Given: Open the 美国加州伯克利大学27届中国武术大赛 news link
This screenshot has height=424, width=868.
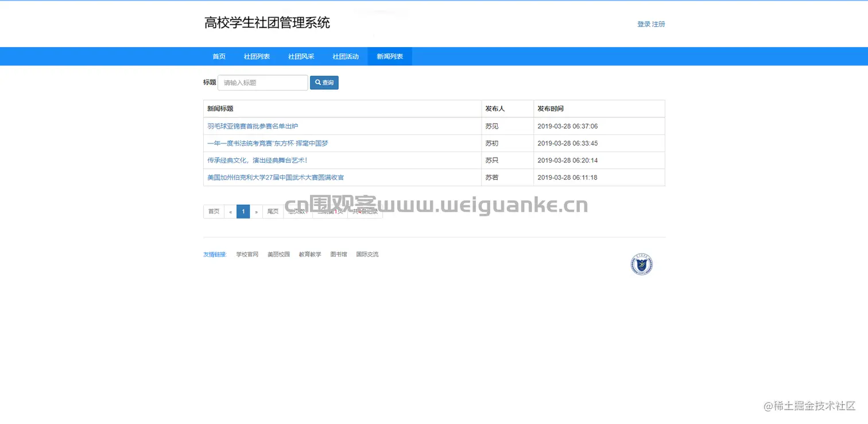Looking at the screenshot, I should click(276, 177).
